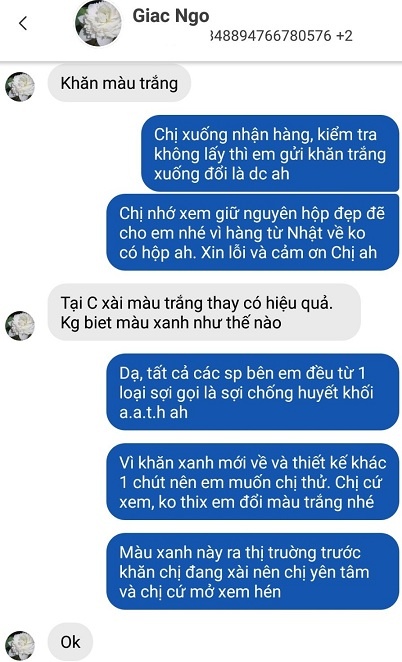Tap the text 'Xin lỗi và cảm ơn Chị ah'
Viewport: 402px width, 662px height.
click(x=289, y=252)
